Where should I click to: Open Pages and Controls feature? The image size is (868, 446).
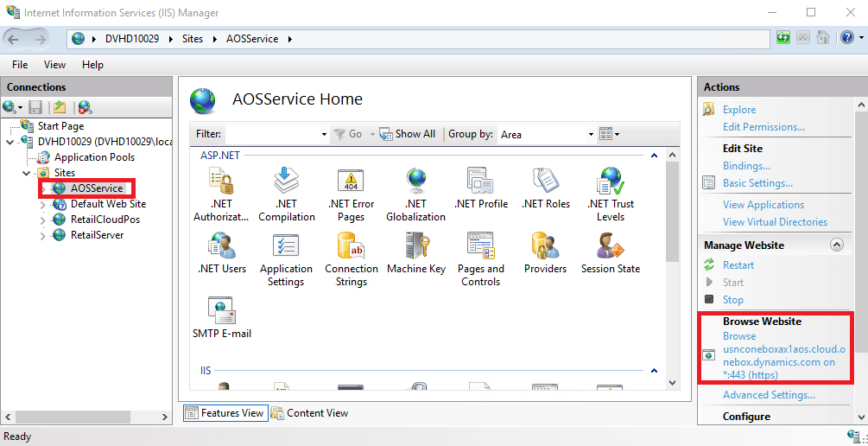(x=480, y=259)
